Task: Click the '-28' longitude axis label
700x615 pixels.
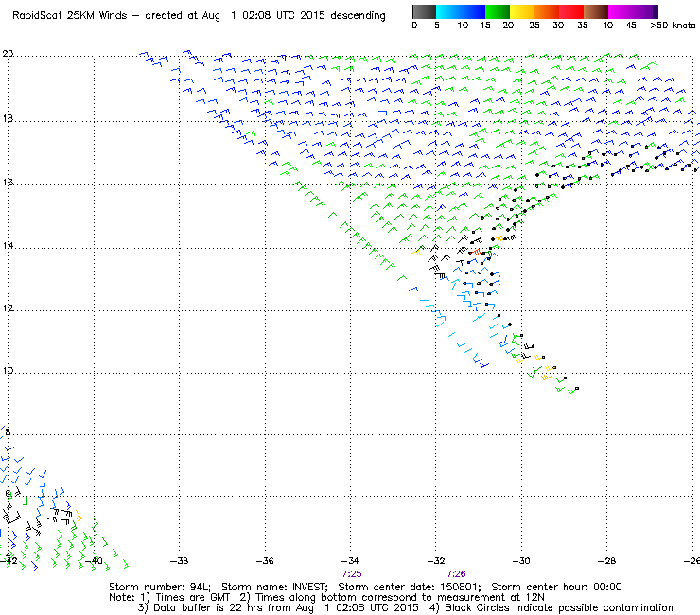Action: tap(606, 561)
